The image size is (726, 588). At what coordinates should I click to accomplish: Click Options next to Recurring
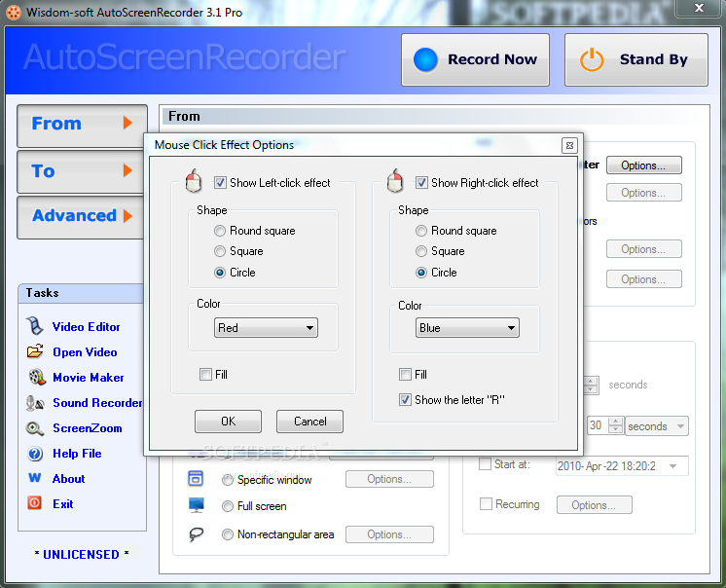595,504
